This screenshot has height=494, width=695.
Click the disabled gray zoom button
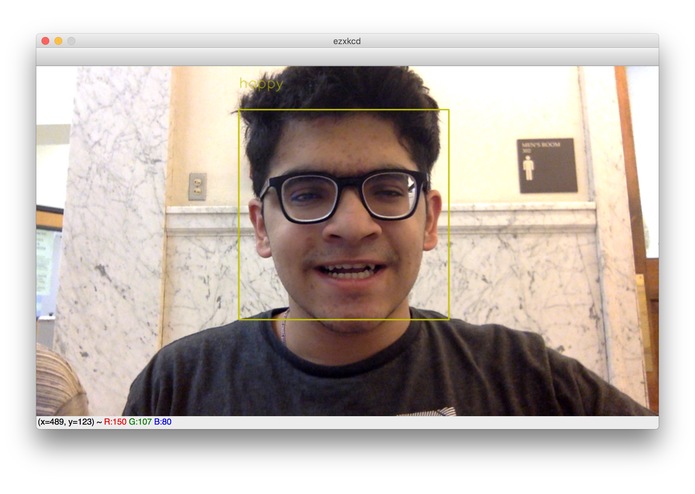71,41
